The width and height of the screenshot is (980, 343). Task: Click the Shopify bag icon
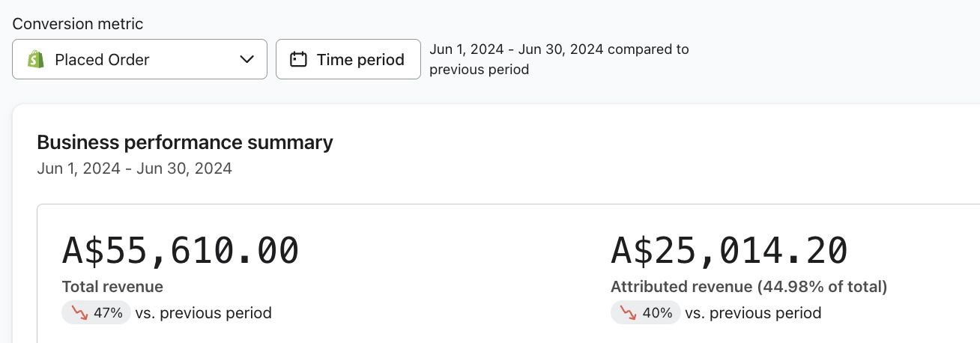tap(35, 59)
